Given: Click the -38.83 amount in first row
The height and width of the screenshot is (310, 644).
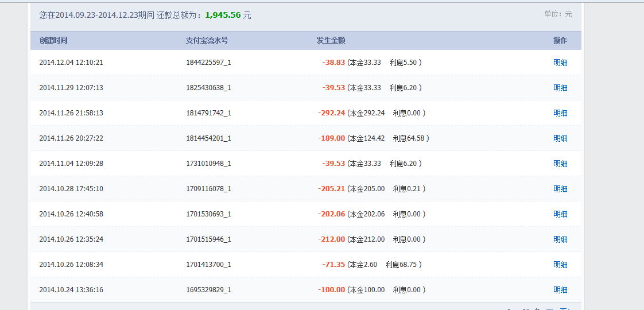Looking at the screenshot, I should coord(333,63).
